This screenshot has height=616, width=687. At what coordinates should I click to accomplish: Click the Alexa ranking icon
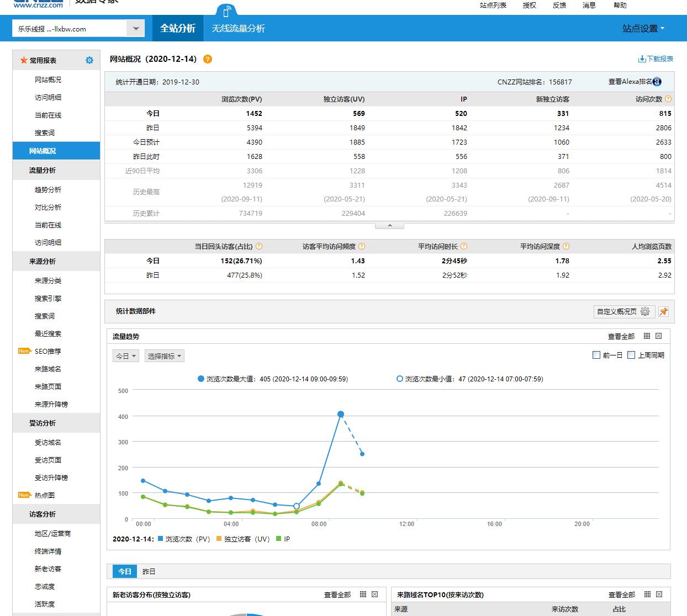657,82
